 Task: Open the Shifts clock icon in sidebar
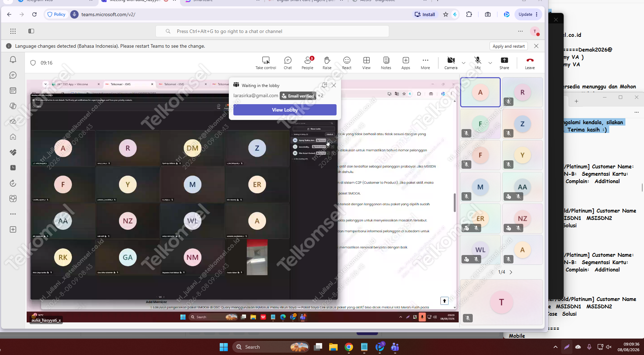tap(13, 168)
